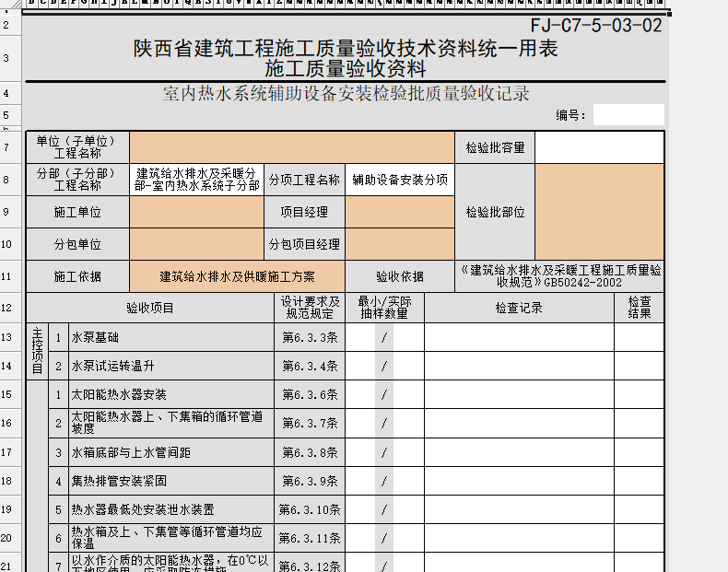
Task: Select the 辅助设备安装分项 cell
Action: [x=400, y=180]
